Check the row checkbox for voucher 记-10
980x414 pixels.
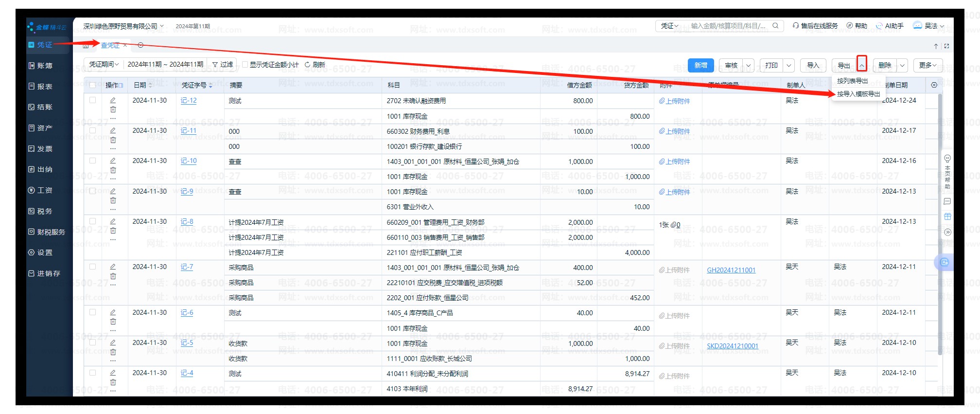point(93,161)
